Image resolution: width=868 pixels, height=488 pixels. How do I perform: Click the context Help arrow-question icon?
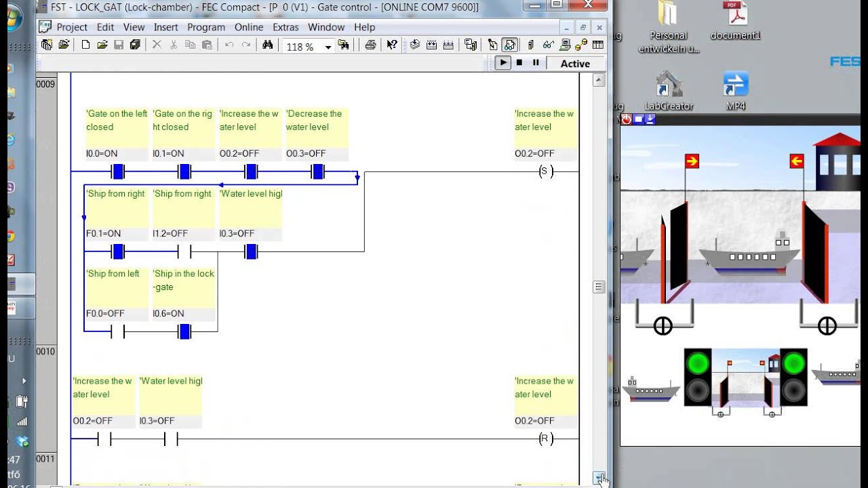tap(392, 45)
